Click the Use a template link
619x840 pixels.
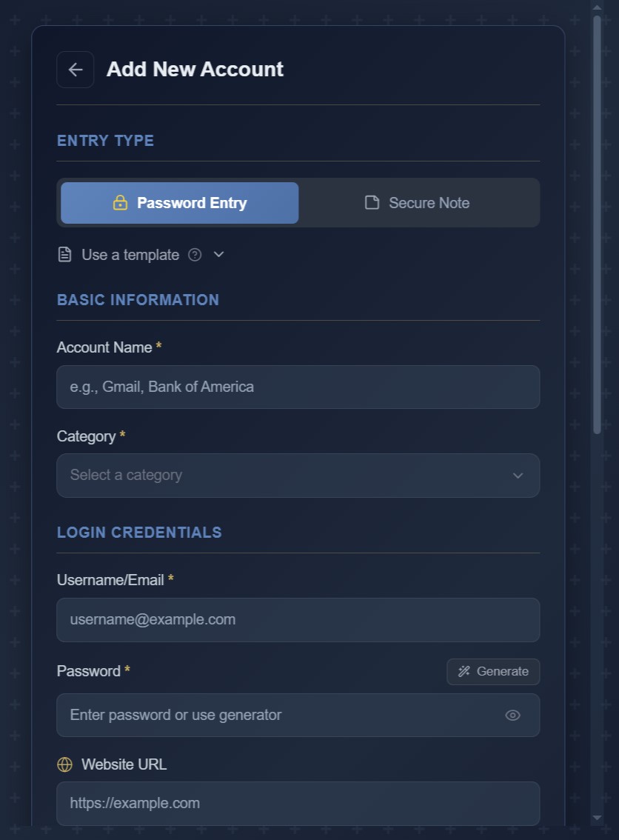pos(130,255)
